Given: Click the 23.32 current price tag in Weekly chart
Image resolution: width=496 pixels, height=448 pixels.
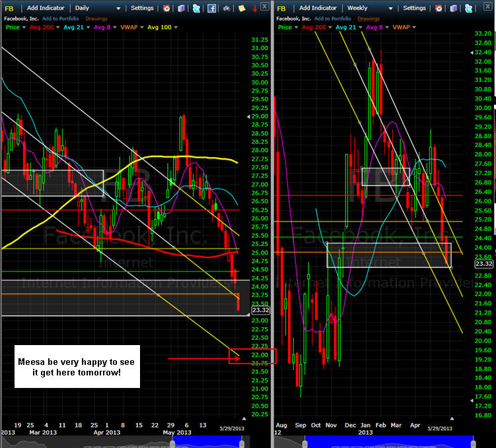Looking at the screenshot, I should (484, 264).
